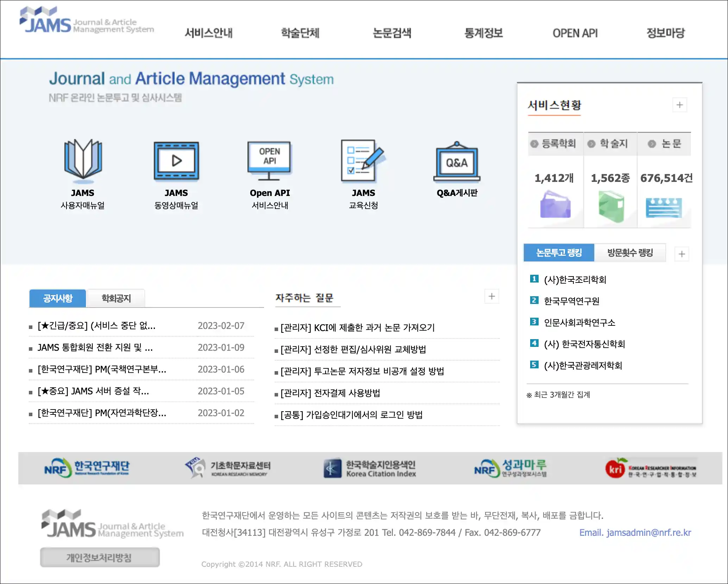
Task: Click the 등록학회 statistics header
Action: (x=556, y=144)
